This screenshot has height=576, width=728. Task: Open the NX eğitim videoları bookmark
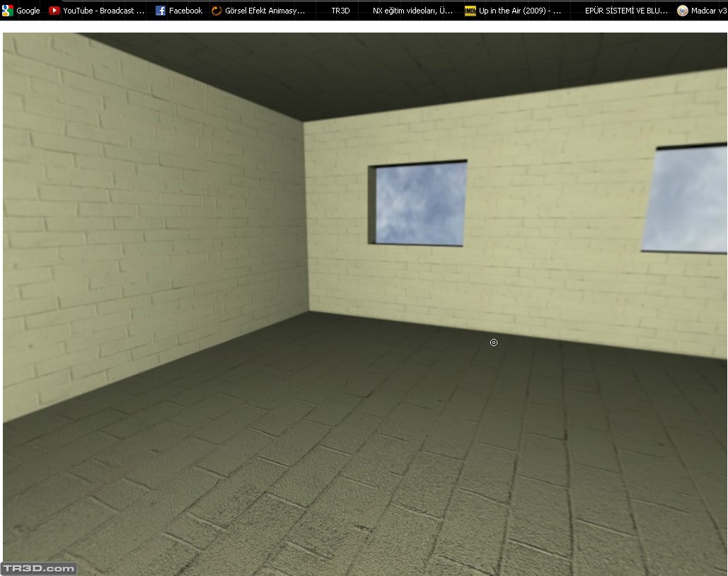412,11
